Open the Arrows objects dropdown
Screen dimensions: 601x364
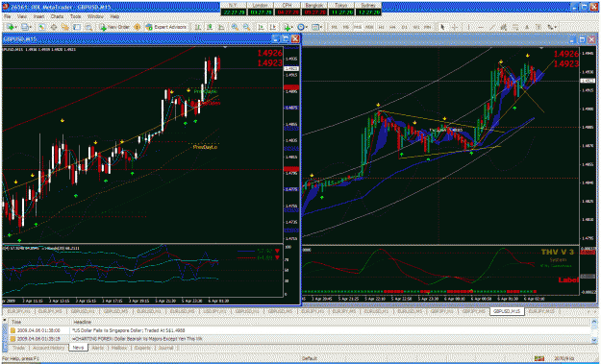(552, 27)
